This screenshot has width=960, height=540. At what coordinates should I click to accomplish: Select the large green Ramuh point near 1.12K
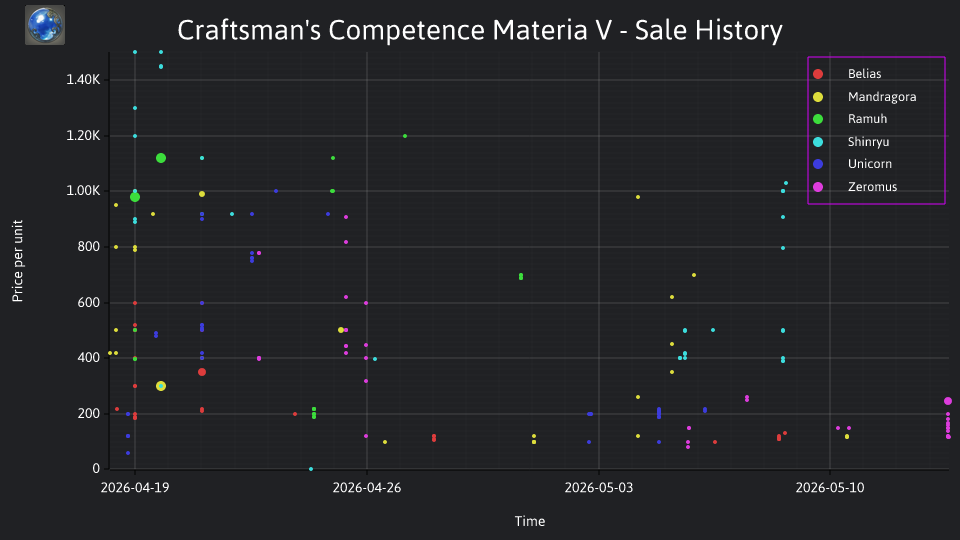pos(161,158)
